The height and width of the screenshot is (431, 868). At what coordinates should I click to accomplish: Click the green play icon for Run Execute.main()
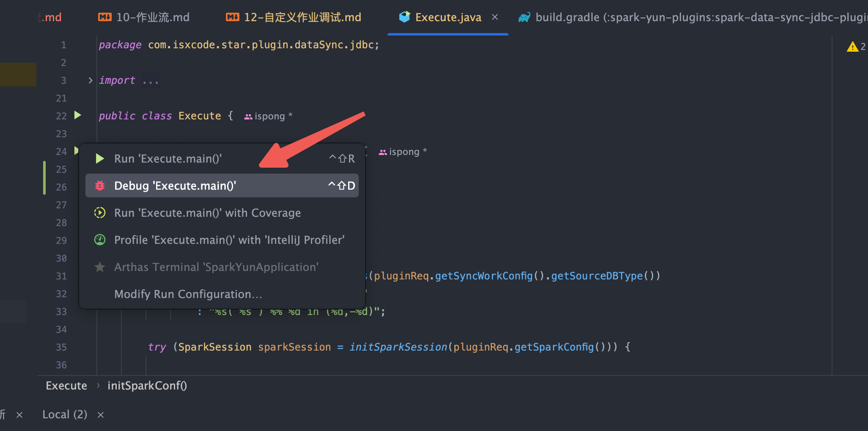pos(100,159)
